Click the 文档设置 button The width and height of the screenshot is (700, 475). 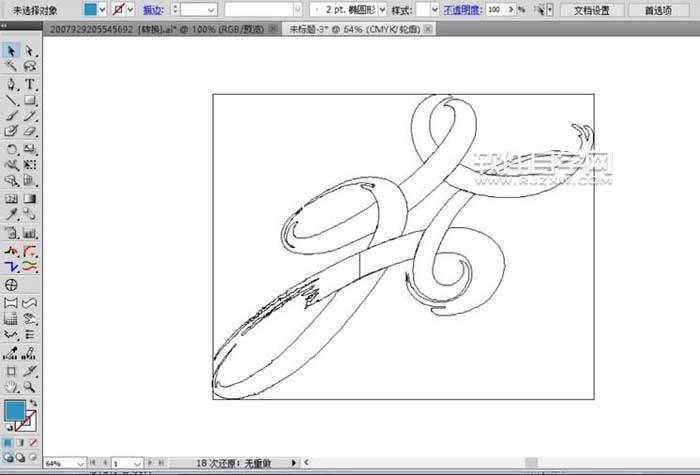click(592, 10)
